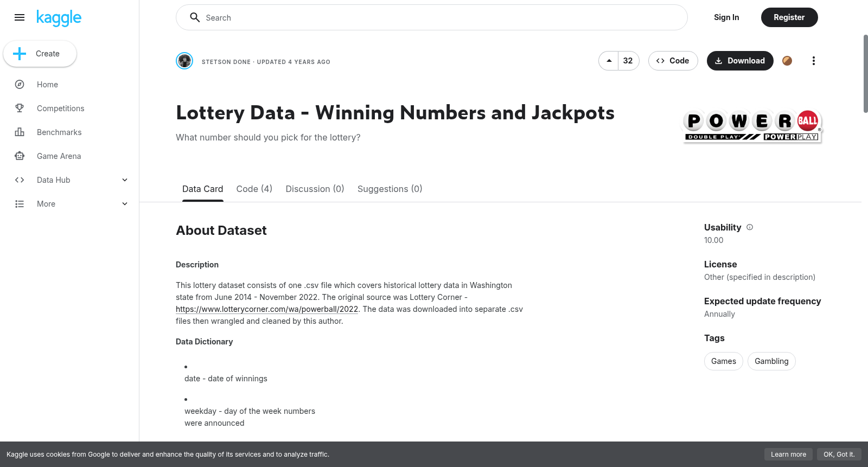
Task: Click the Code button
Action: point(673,61)
